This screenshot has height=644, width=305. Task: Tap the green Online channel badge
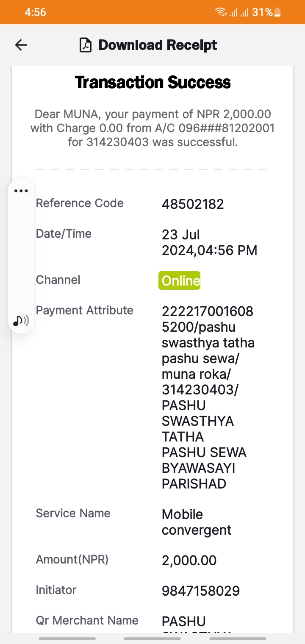click(180, 280)
